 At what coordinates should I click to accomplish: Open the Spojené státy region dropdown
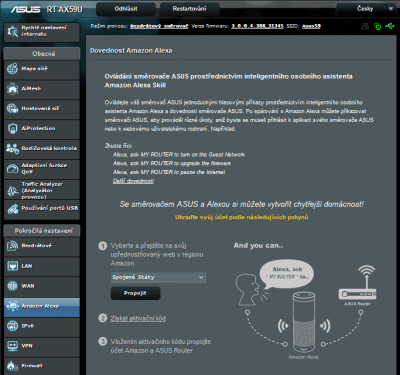pos(158,277)
